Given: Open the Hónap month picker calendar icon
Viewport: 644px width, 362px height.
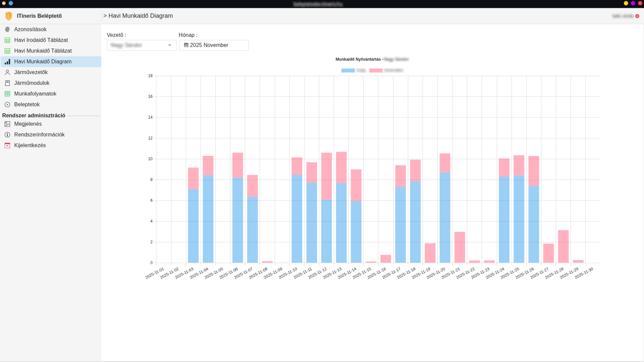Looking at the screenshot, I should coord(186,45).
